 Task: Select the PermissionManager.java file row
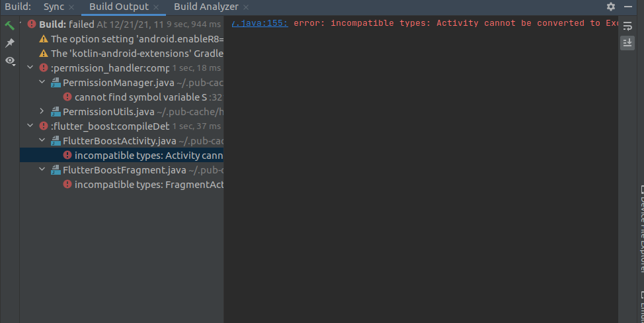pos(122,83)
